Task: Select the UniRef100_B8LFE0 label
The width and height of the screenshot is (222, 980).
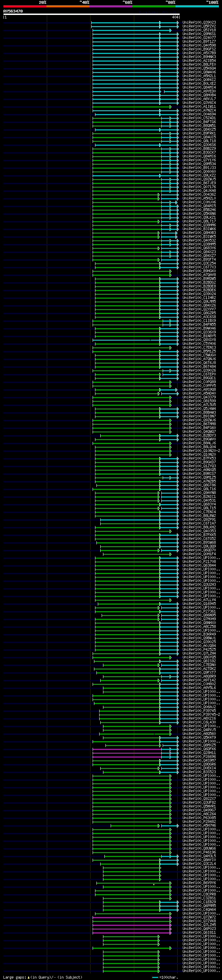Action: pos(199,65)
